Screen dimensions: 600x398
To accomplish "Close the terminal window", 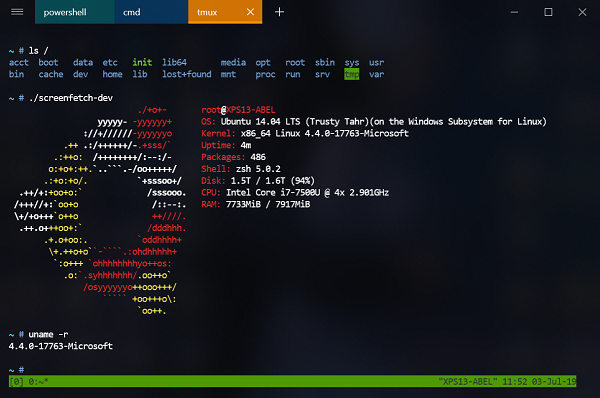I will pos(582,12).
